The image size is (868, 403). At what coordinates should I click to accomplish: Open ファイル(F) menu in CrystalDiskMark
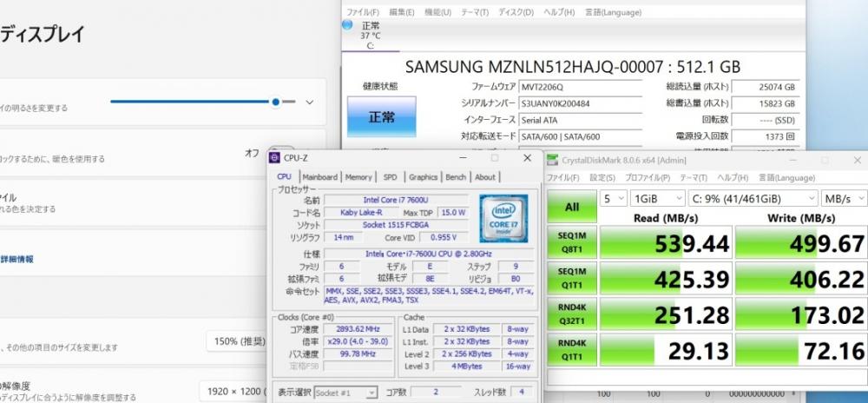point(563,178)
